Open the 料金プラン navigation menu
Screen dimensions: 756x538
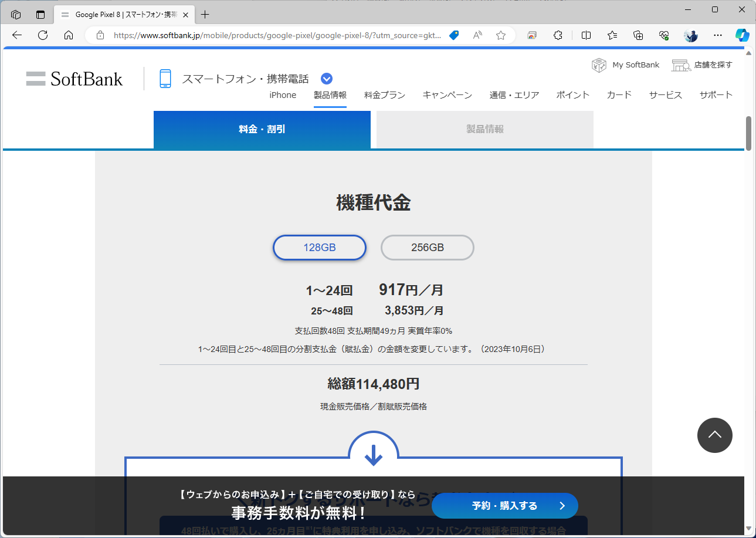[x=385, y=94]
